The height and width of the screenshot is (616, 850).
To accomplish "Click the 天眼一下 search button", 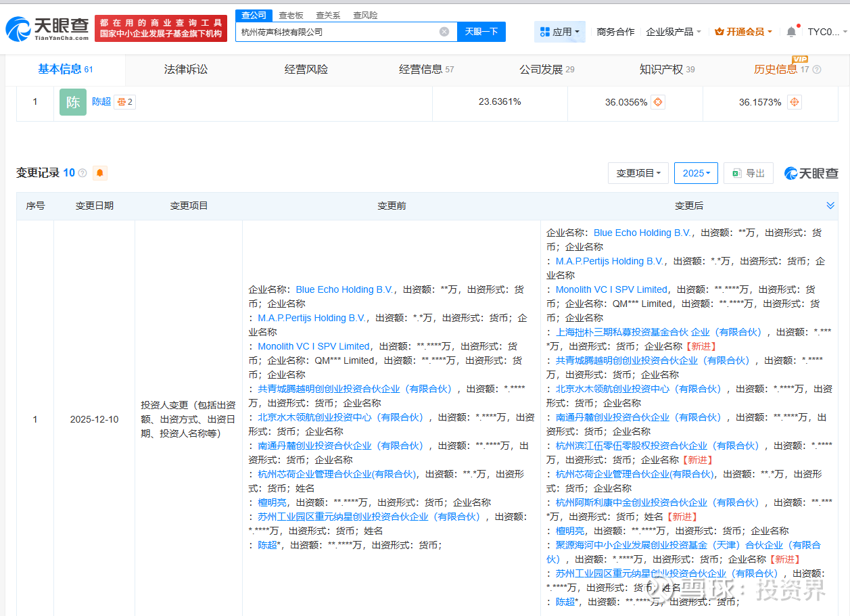I will (481, 32).
